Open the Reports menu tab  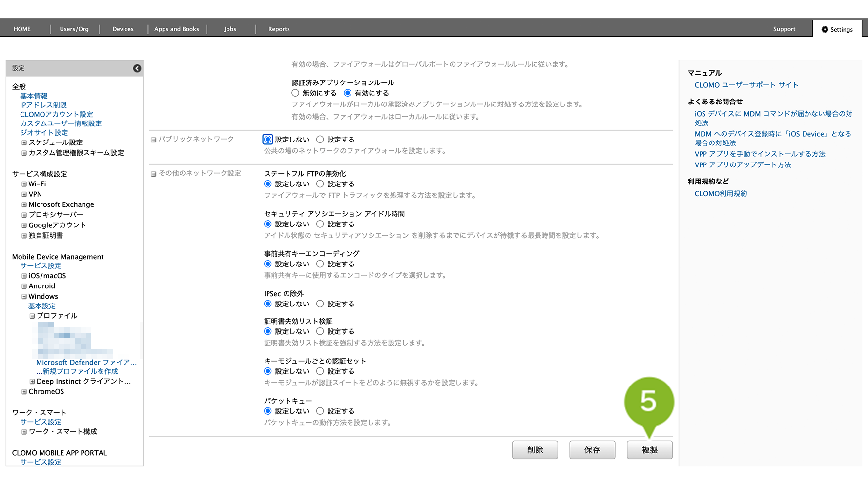tap(279, 29)
